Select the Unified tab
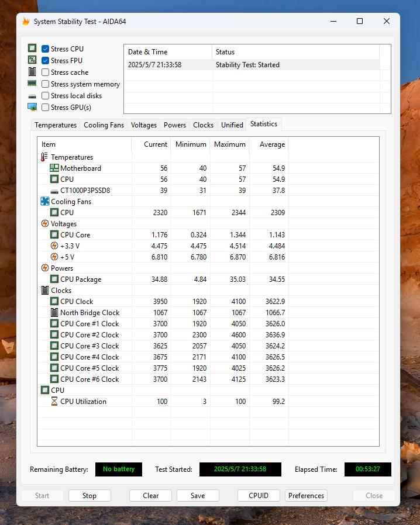 click(232, 125)
